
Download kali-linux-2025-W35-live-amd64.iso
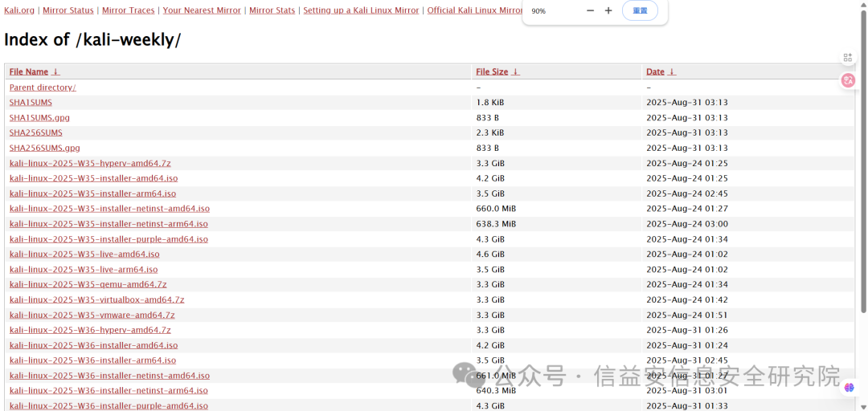click(x=84, y=254)
